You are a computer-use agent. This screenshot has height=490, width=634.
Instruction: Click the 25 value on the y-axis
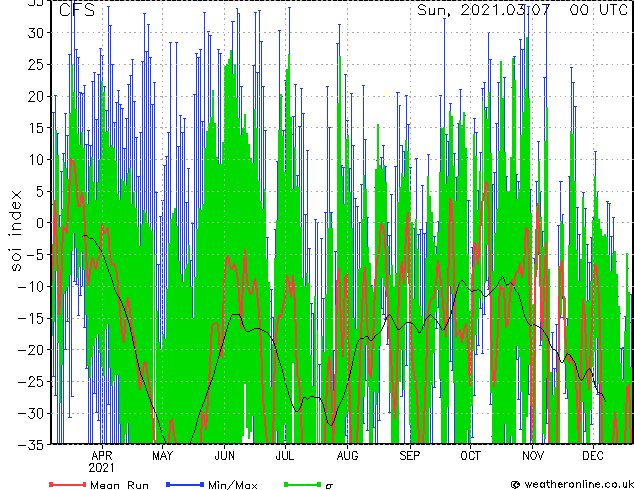[x=36, y=64]
